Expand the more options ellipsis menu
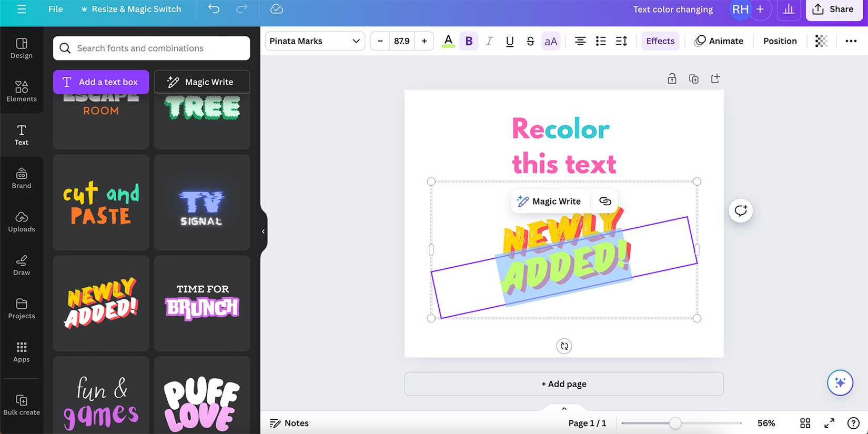This screenshot has width=868, height=434. 851,41
